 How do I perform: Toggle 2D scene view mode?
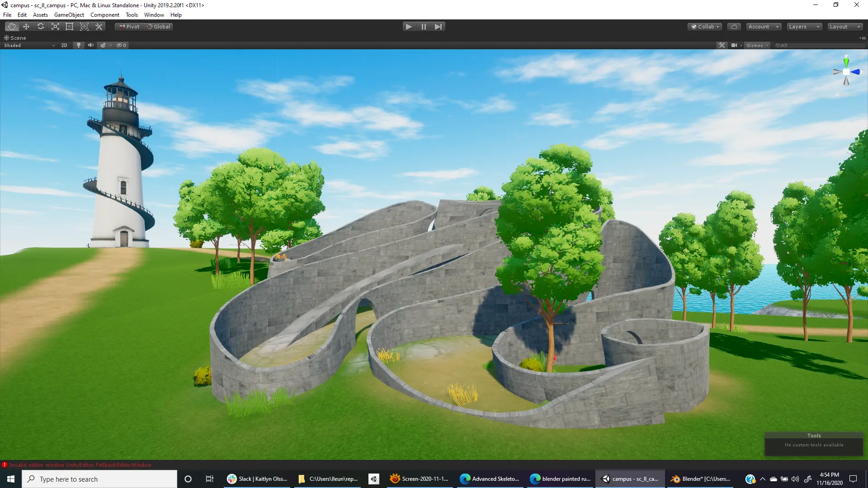point(64,45)
